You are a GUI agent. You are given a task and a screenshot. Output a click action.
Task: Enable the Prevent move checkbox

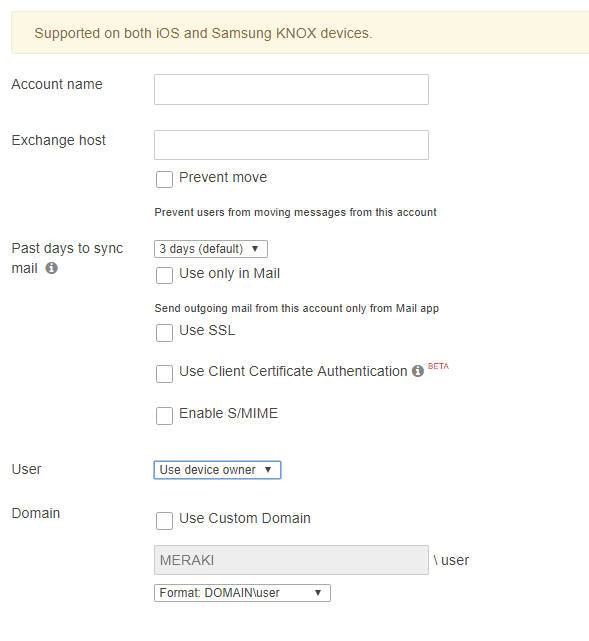164,179
